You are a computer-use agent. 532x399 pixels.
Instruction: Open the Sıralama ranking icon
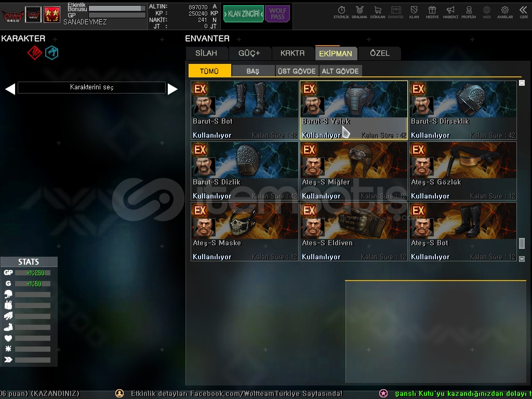pyautogui.click(x=360, y=12)
